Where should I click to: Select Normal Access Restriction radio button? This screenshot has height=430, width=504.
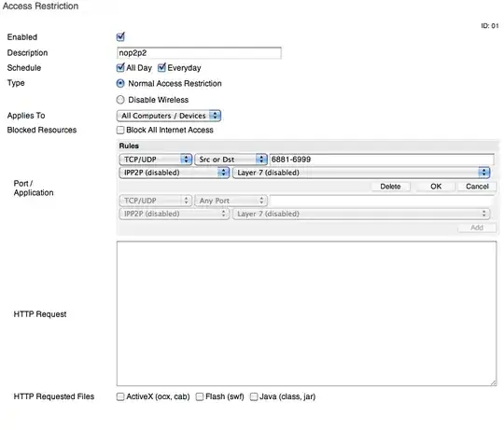pyautogui.click(x=120, y=84)
